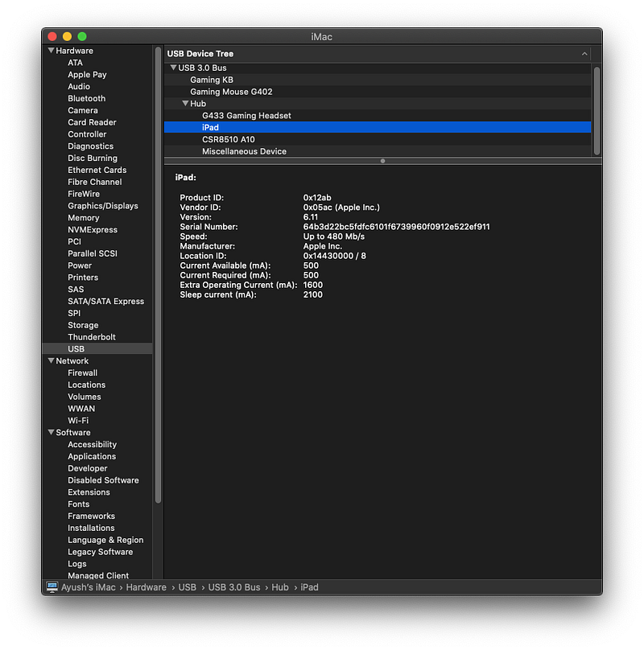Select Printers in sidebar
This screenshot has height=650, width=644.
83,278
